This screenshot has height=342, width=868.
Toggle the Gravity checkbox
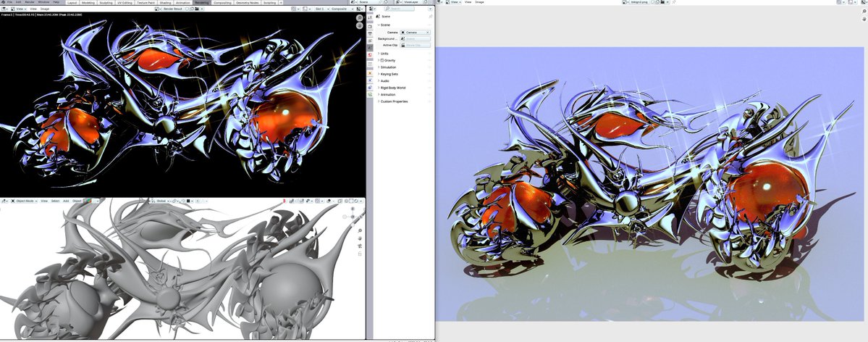382,60
